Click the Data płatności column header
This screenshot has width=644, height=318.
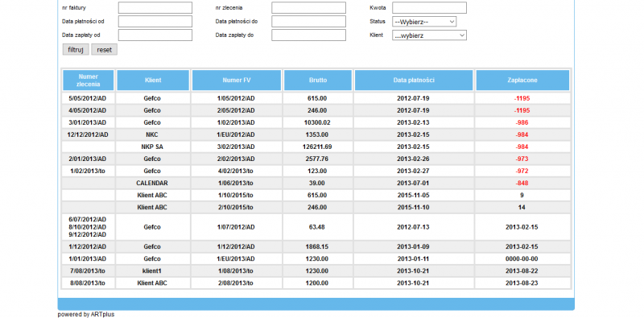coord(414,81)
